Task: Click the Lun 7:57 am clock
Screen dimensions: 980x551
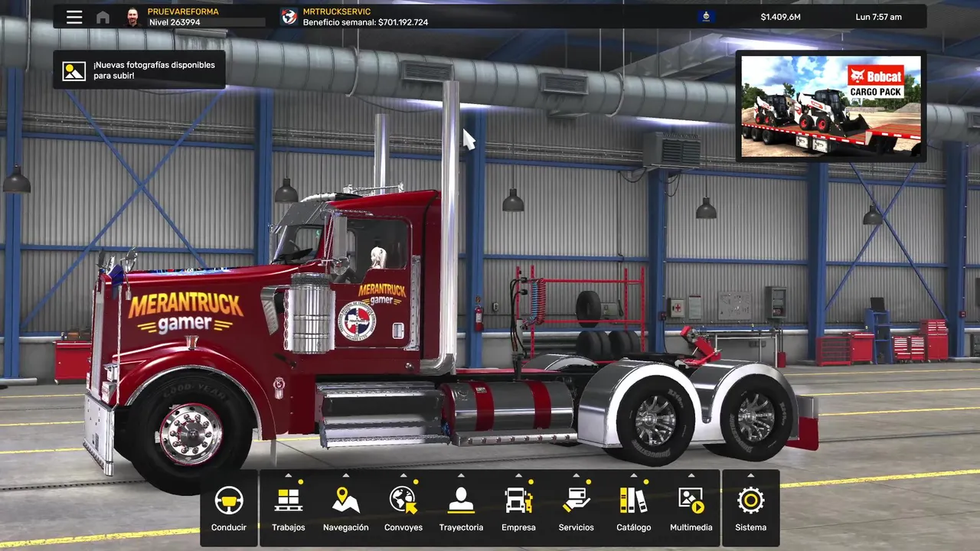Action: (879, 17)
